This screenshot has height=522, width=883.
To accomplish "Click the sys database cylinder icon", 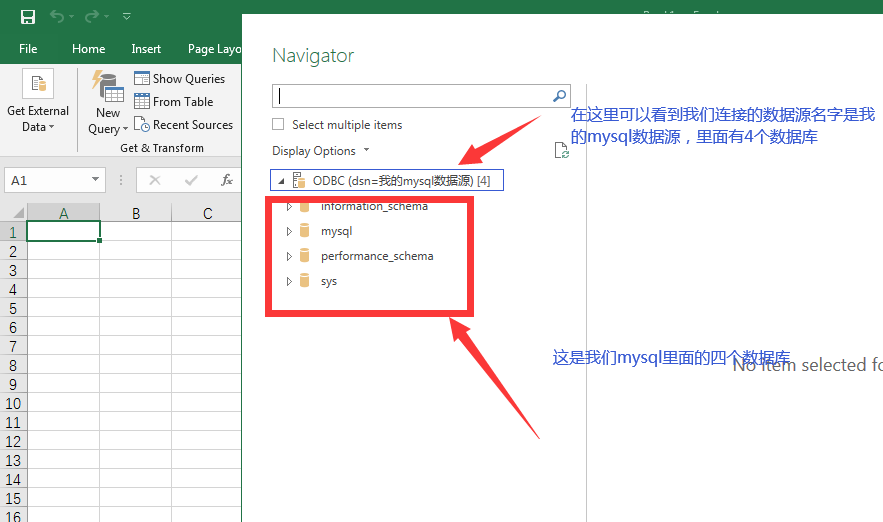I will pos(305,280).
